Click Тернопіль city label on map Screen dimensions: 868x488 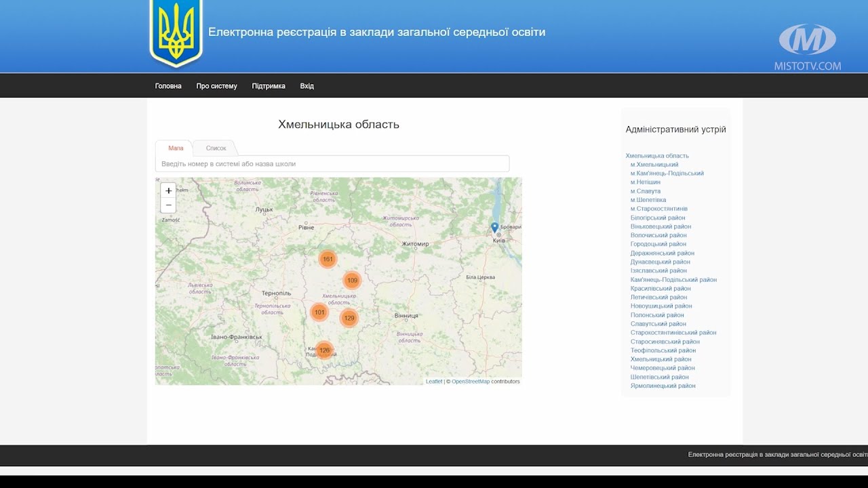[276, 293]
